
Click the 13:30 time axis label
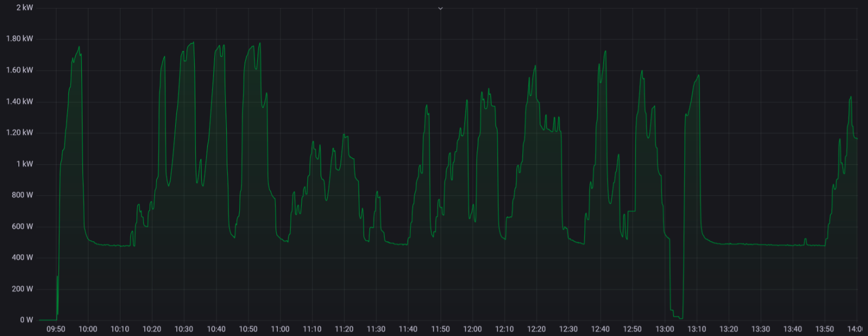tap(761, 329)
